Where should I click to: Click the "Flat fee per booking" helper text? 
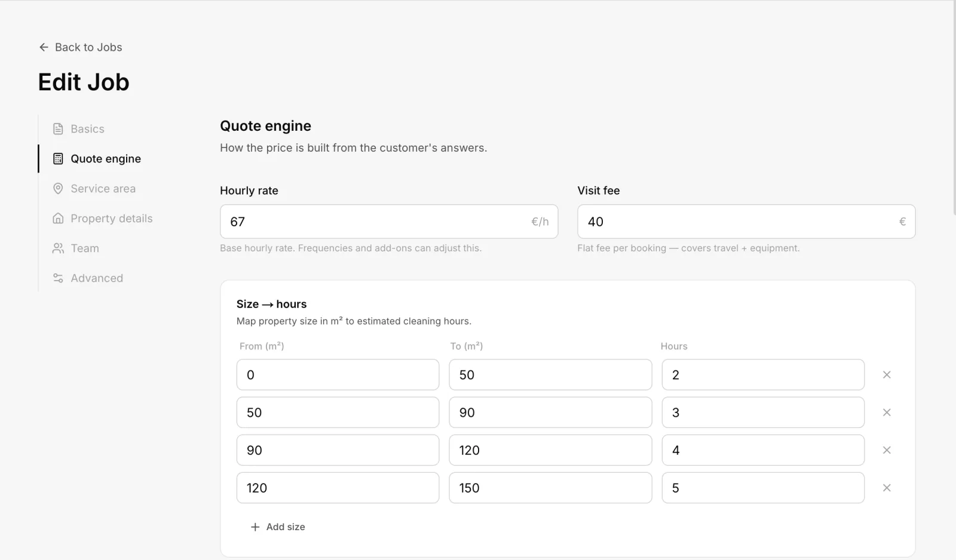click(688, 248)
